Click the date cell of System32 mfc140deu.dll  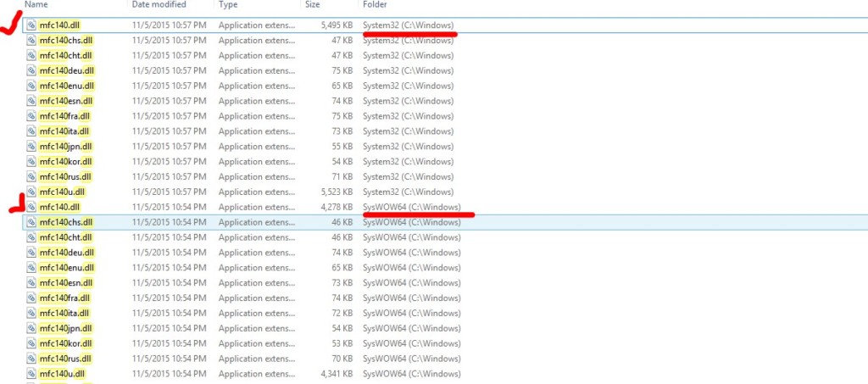coord(170,71)
